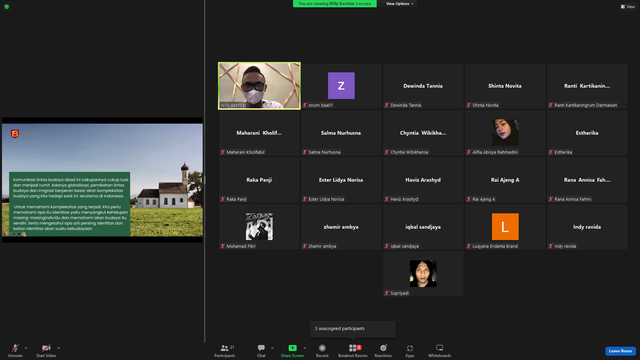The width and height of the screenshot is (640, 360).
Task: Click the View layout button at top right
Action: (x=628, y=7)
